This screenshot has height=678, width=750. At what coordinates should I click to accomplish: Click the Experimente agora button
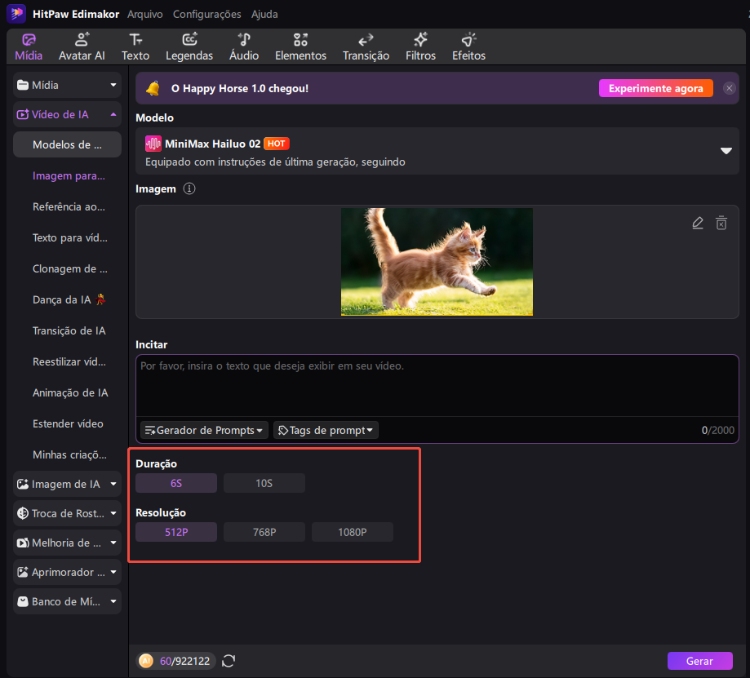coord(656,88)
